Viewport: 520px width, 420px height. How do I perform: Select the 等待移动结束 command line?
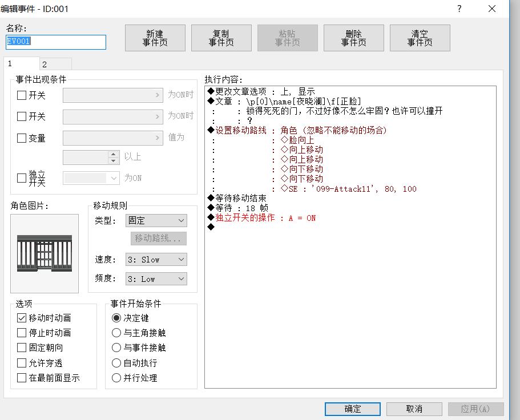click(x=237, y=198)
